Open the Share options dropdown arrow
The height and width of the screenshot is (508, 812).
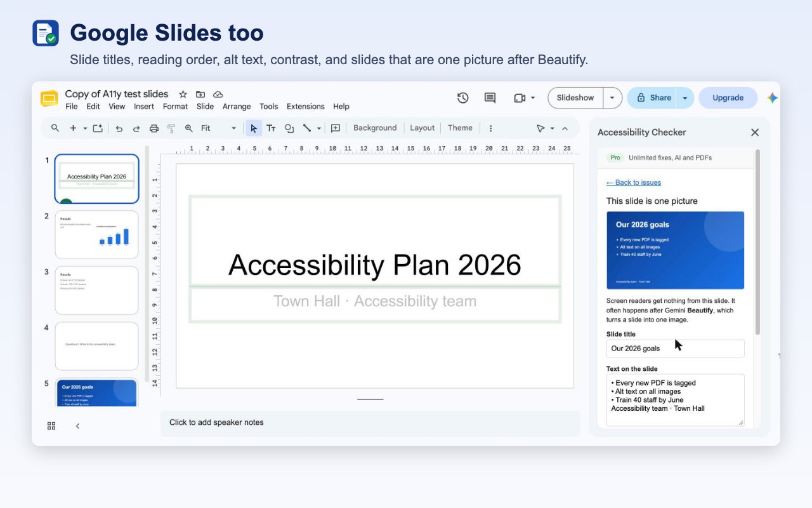(685, 98)
